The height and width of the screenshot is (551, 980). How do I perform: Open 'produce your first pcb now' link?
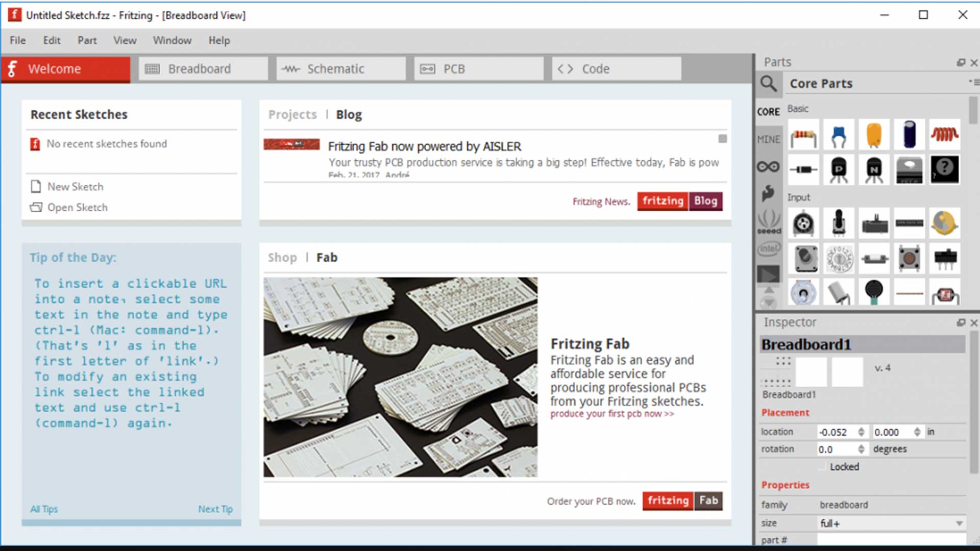click(x=612, y=414)
